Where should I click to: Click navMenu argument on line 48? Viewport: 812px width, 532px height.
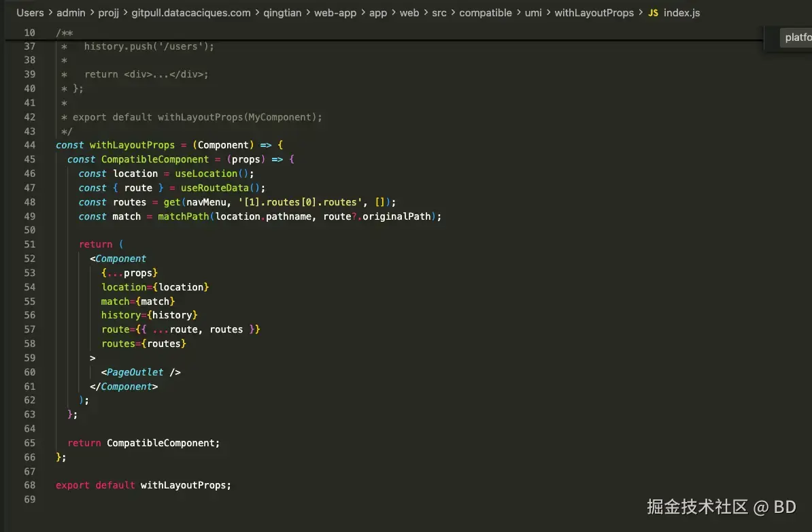[x=206, y=202]
